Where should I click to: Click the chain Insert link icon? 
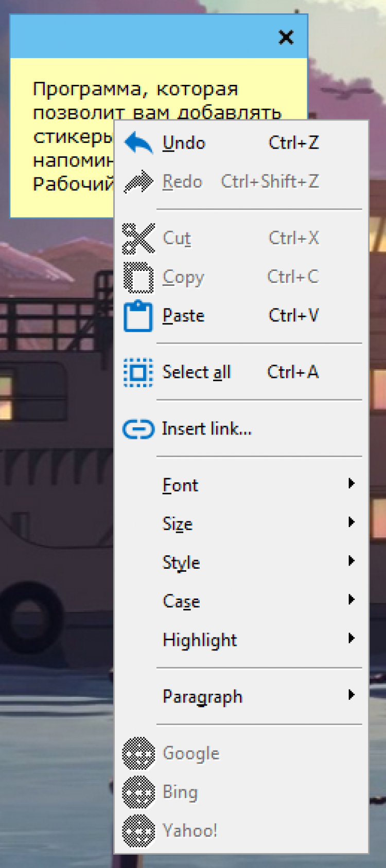138,429
